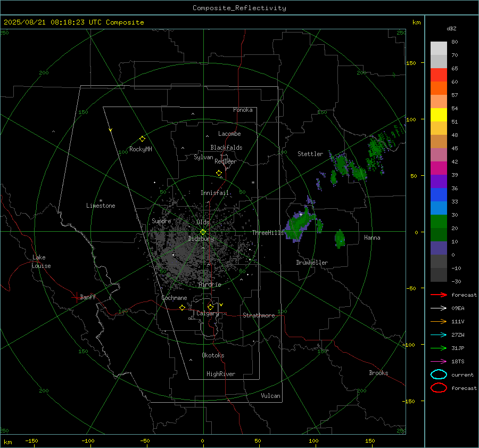Click the yellow diamond marker beside RockyMH

142,139
